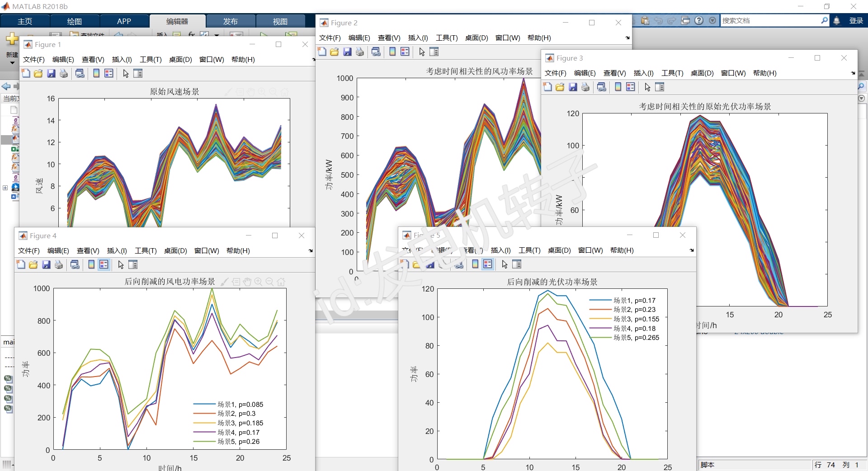The image size is (868, 471).
Task: Open Property Inspector icon in Figure 3
Action: 660,87
